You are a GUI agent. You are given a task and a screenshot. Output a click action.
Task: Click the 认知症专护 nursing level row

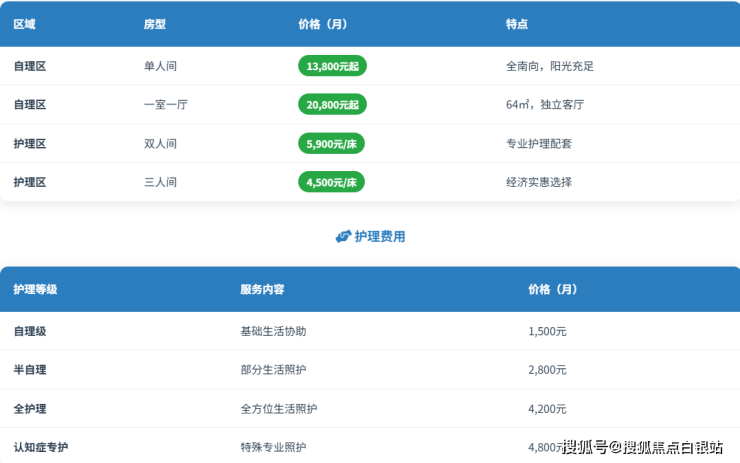(x=41, y=447)
